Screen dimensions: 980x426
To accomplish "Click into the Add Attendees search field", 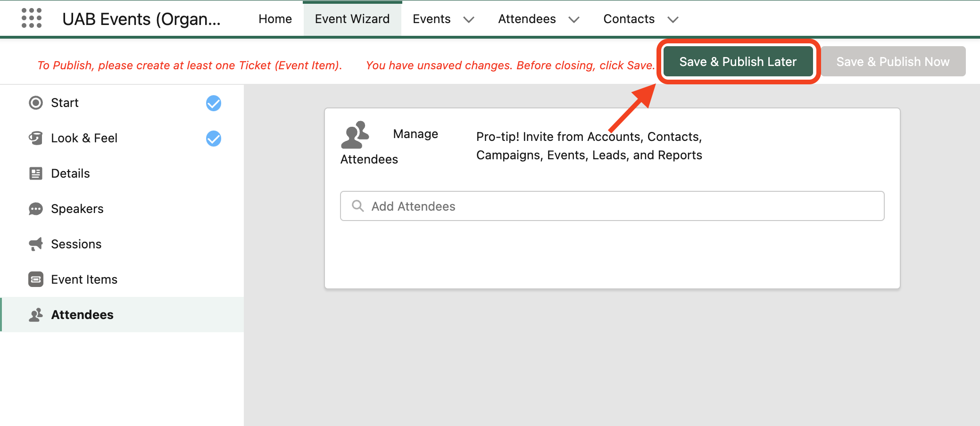I will [612, 206].
